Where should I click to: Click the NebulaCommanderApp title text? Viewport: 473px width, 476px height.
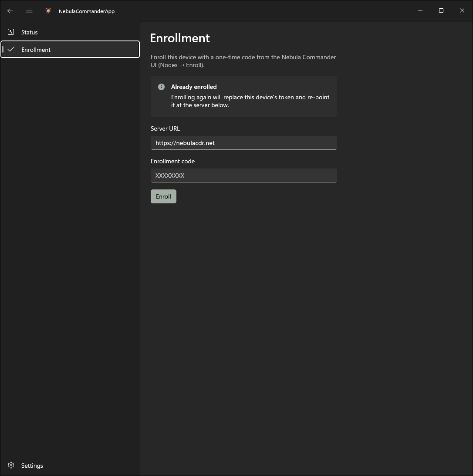pos(87,11)
